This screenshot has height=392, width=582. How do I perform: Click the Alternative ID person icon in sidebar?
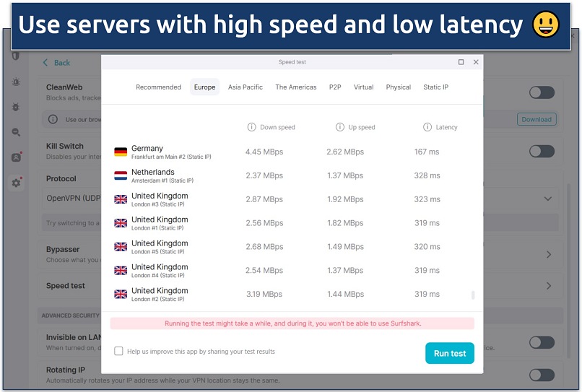[16, 157]
